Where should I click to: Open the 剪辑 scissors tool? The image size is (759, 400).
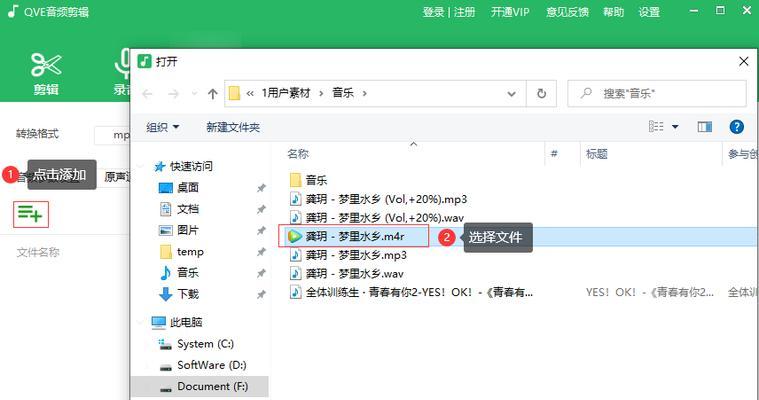point(46,74)
